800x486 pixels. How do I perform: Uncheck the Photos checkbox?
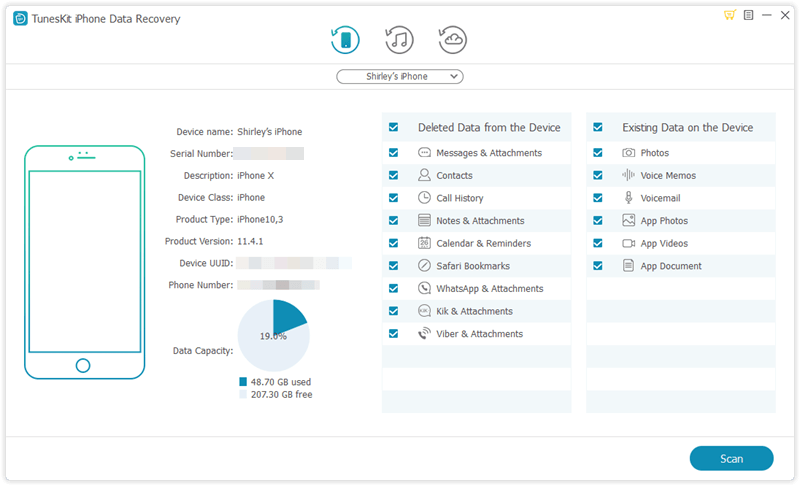598,153
